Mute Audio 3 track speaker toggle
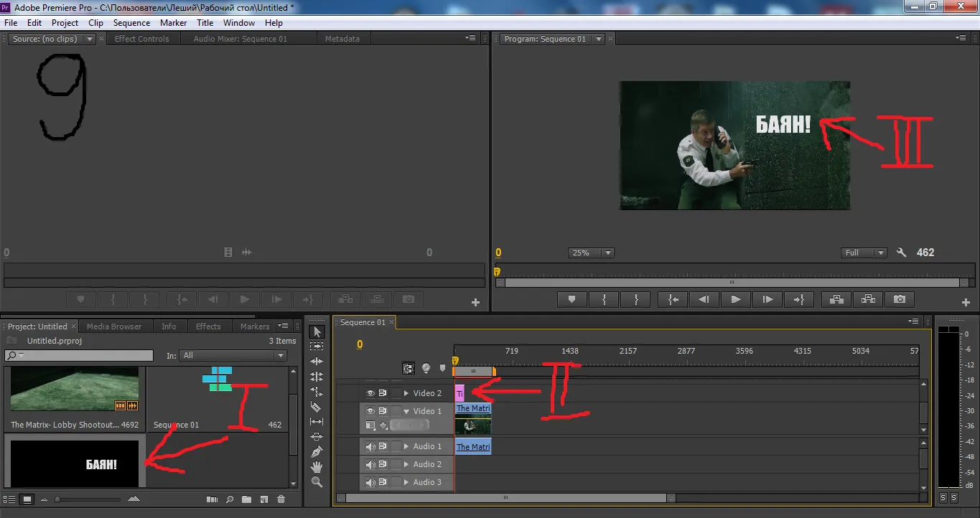This screenshot has height=518, width=980. pyautogui.click(x=370, y=482)
